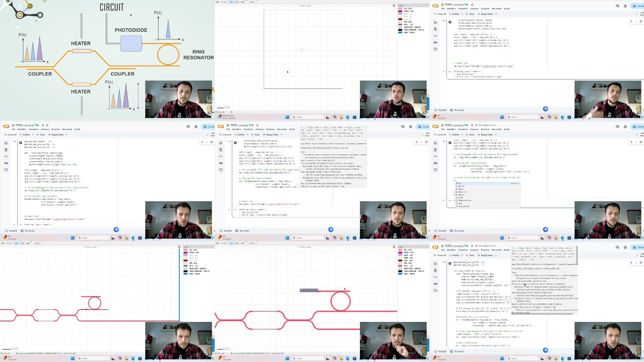Click INFO_ARROW layer row in the empty-square viewer frame
644x362 pixels.
pos(411,30)
